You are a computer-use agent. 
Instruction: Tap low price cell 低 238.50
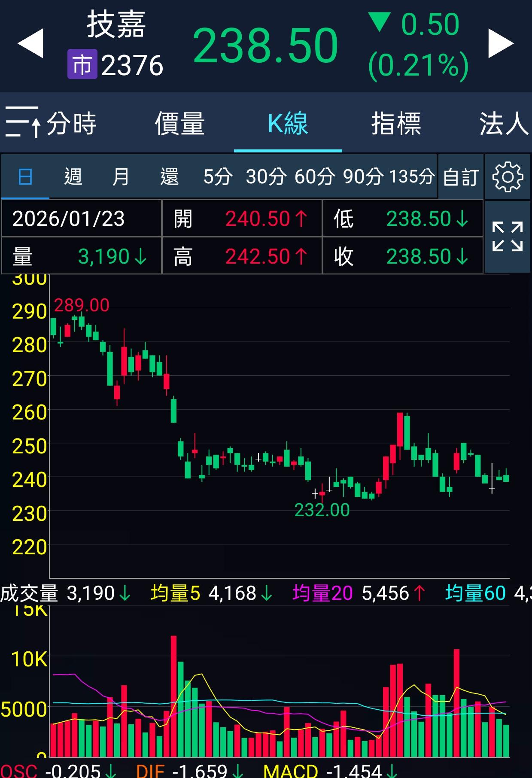coord(403,219)
